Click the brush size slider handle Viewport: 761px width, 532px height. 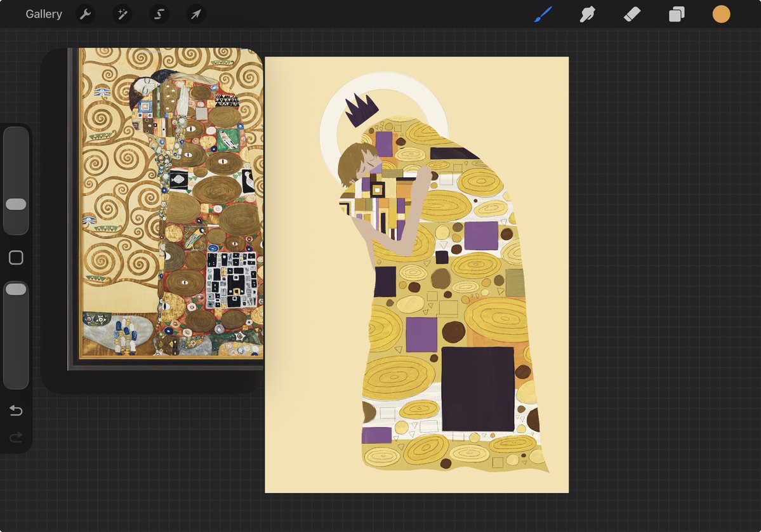[16, 204]
